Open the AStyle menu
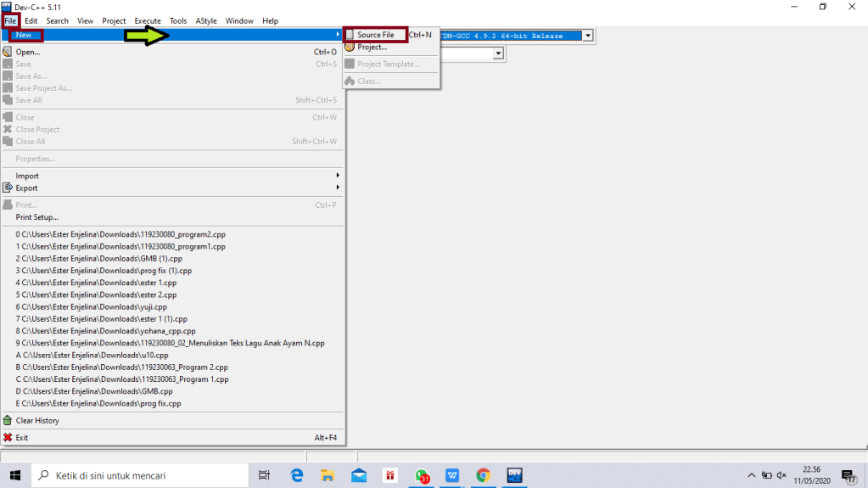Viewport: 868px width, 488px height. click(x=205, y=20)
